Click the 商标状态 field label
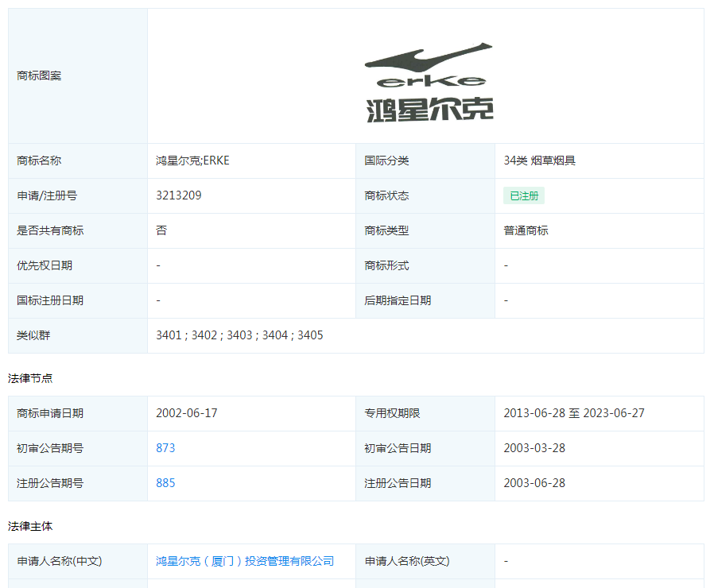This screenshot has height=588, width=714. [x=386, y=195]
